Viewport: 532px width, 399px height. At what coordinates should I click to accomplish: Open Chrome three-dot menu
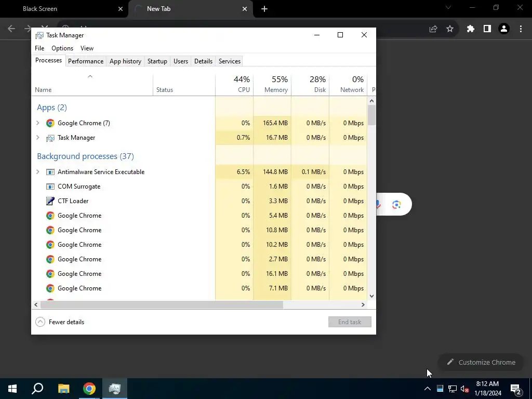[521, 29]
